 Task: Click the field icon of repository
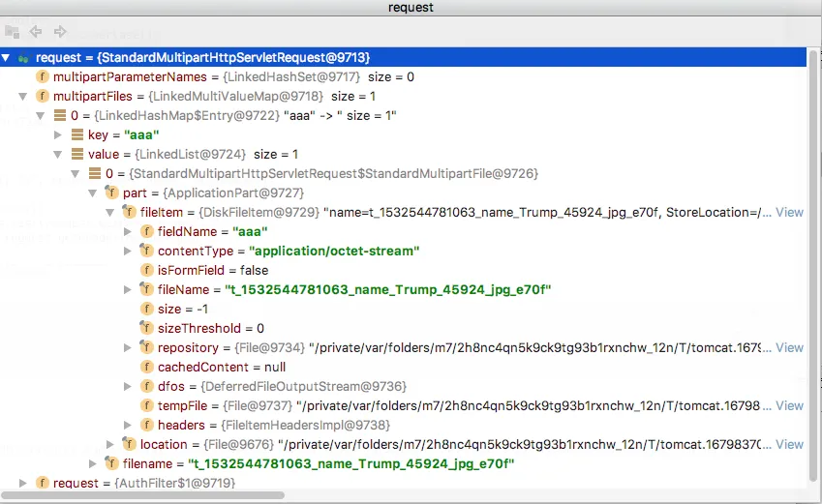click(147, 347)
